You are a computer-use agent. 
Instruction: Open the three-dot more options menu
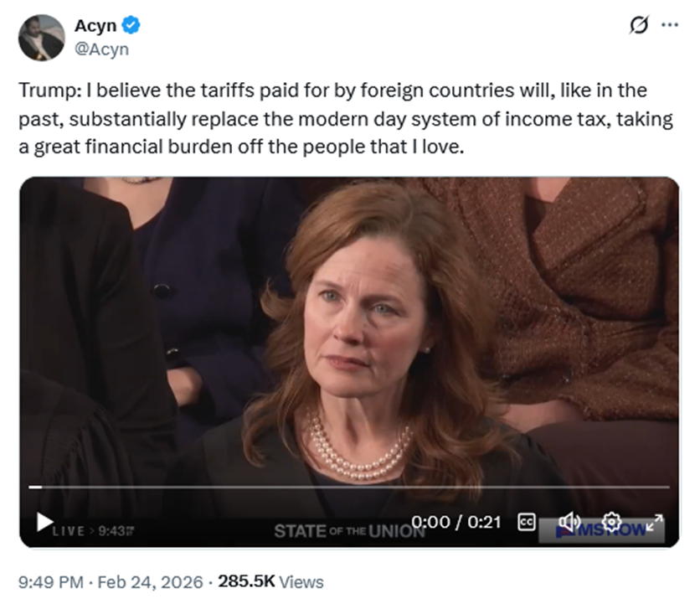670,25
